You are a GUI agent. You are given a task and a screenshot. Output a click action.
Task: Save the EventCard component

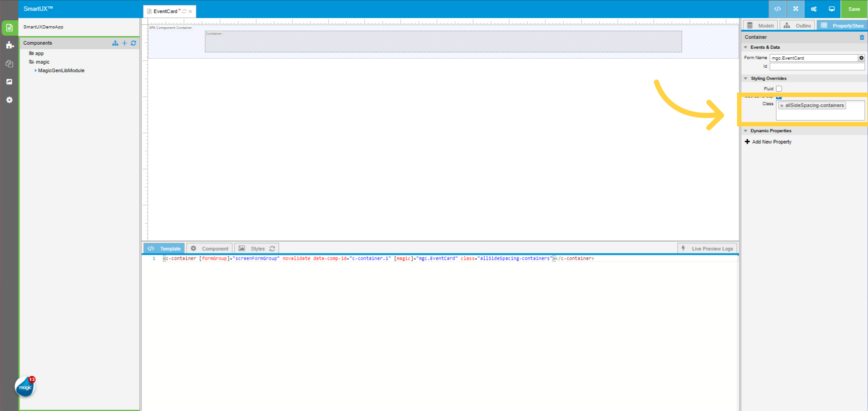pos(854,9)
